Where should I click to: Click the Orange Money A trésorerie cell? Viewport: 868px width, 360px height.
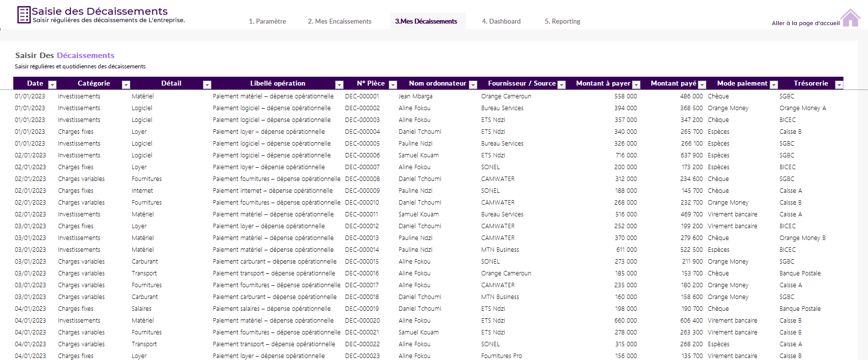[x=803, y=108]
